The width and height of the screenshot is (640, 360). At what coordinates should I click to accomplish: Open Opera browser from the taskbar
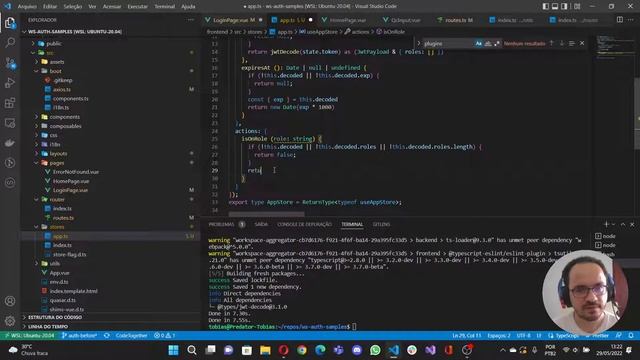pos(284,350)
